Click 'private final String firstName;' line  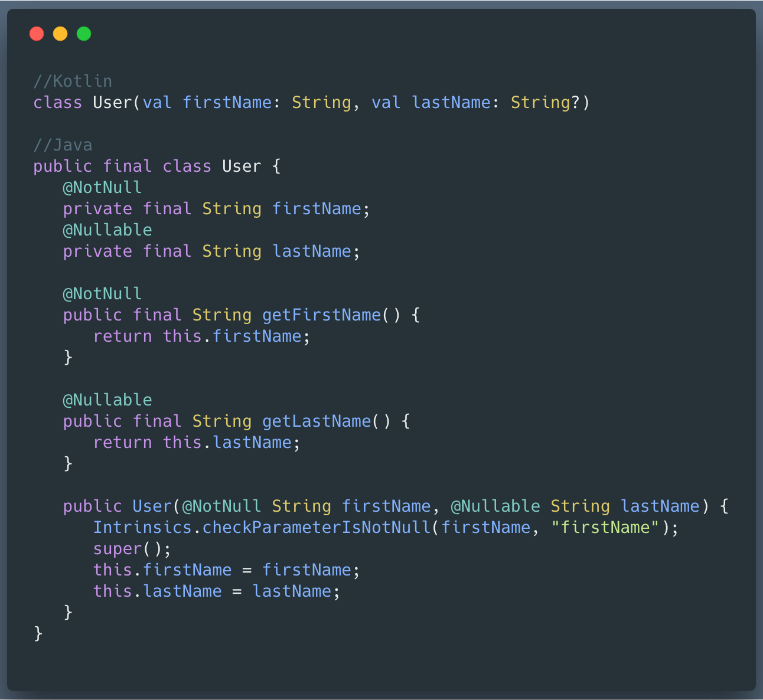[x=217, y=209]
